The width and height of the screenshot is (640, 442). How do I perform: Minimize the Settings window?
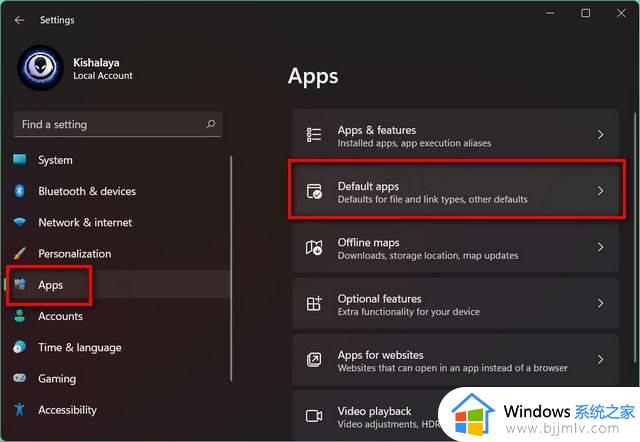tap(550, 13)
